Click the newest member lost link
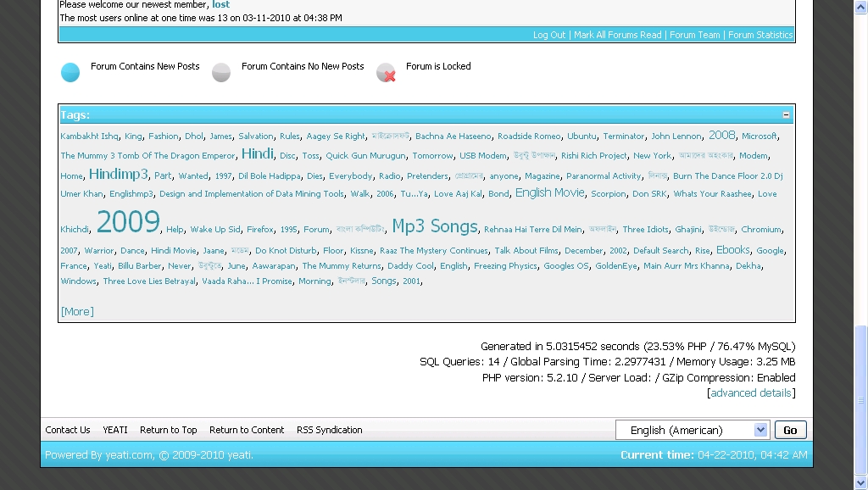Viewport: 868px width, 490px height. (221, 4)
